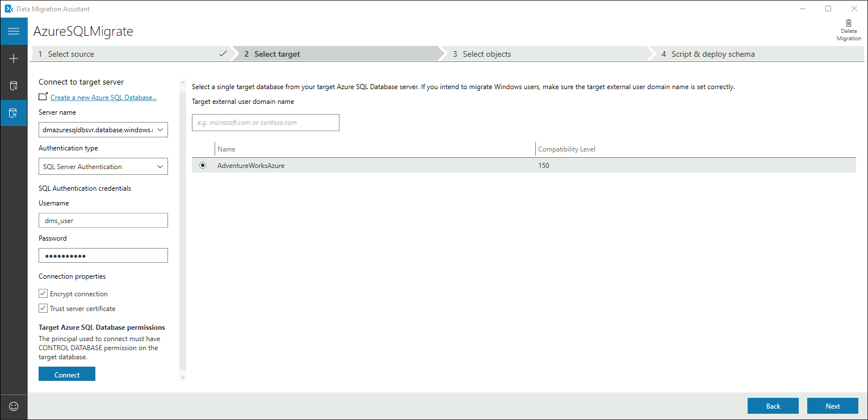
Task: Click the Connect button
Action: [x=67, y=375]
